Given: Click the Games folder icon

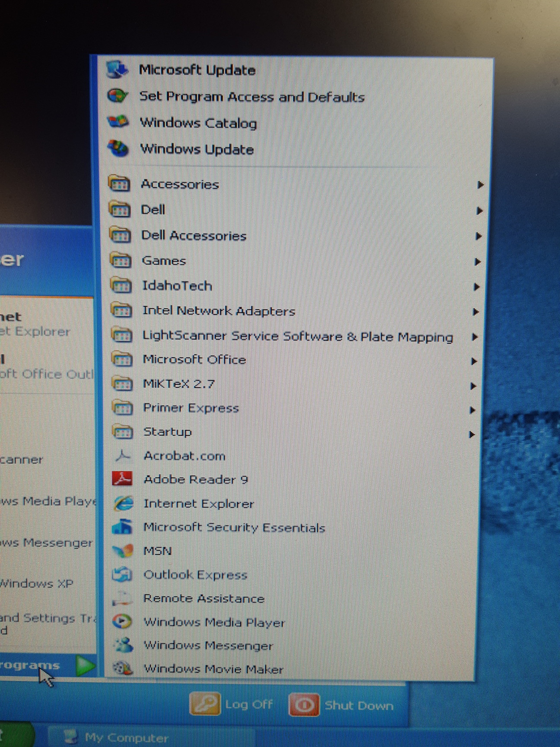Looking at the screenshot, I should (x=121, y=261).
